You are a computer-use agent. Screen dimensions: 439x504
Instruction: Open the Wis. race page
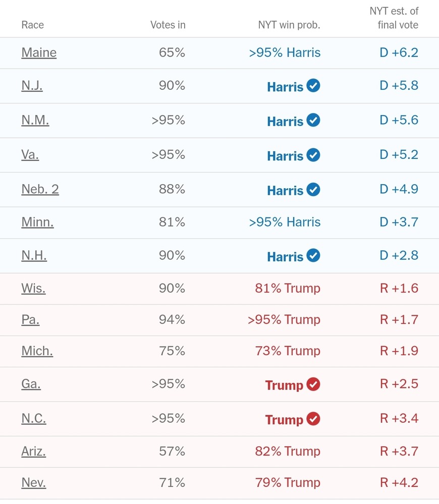(x=33, y=289)
